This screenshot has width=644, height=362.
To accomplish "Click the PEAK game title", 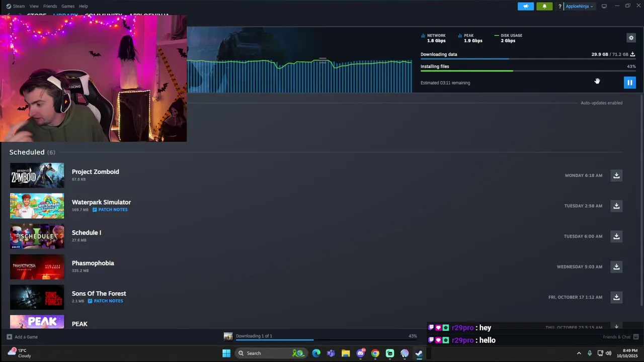I will [79, 324].
